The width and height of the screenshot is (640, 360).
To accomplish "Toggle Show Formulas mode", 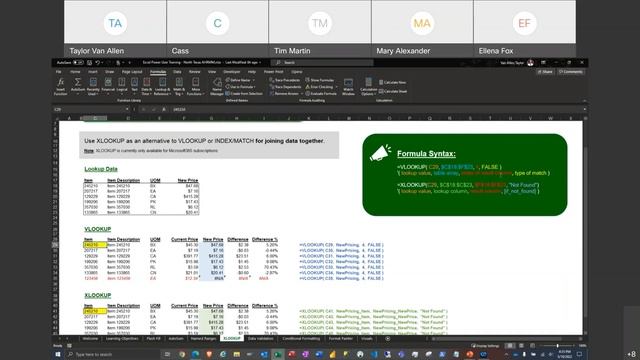I will click(320, 80).
